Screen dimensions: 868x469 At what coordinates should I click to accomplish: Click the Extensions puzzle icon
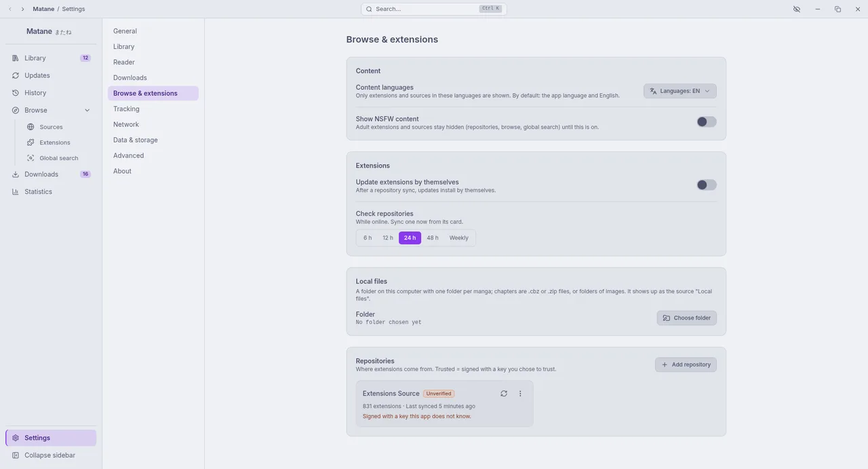(x=31, y=143)
